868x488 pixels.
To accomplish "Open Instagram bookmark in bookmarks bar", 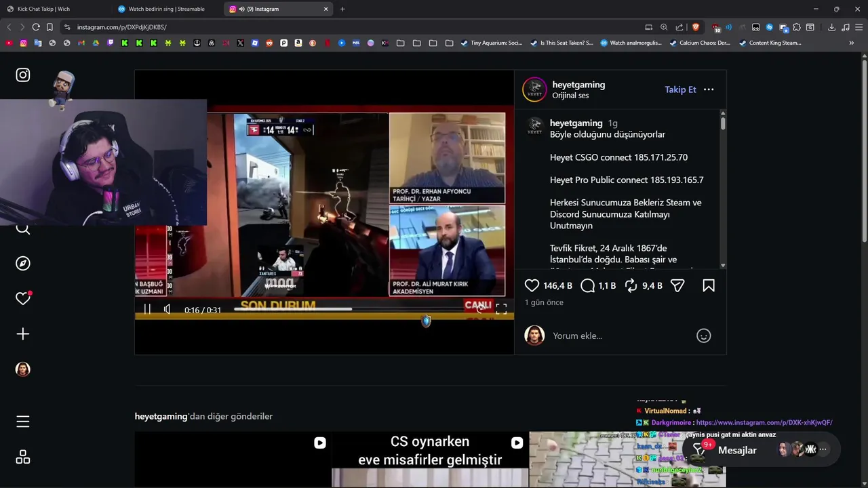I will click(23, 43).
